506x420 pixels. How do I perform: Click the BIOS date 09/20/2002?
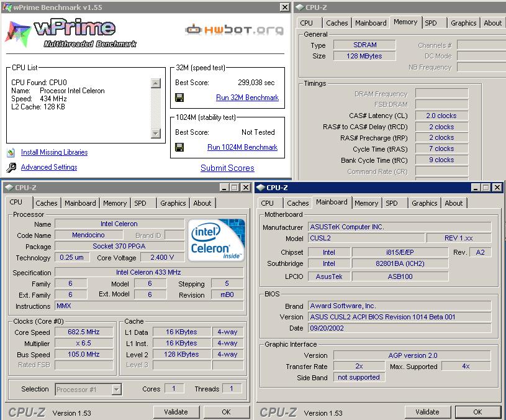pyautogui.click(x=399, y=328)
